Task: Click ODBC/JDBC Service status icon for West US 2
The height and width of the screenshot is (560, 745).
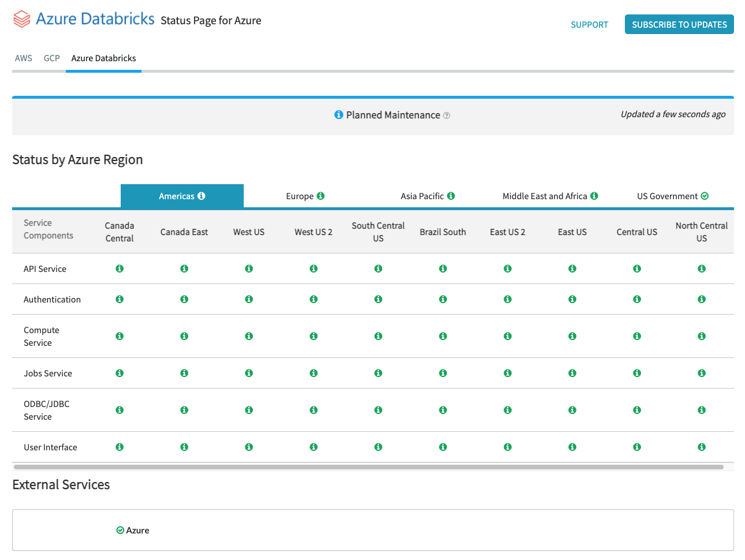Action: (314, 410)
